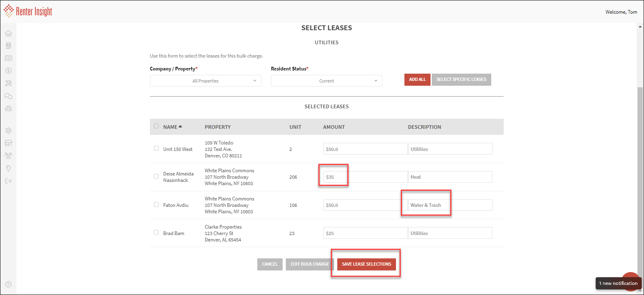Open the chat messages icon in sidebar
The width and height of the screenshot is (644, 295).
8,96
